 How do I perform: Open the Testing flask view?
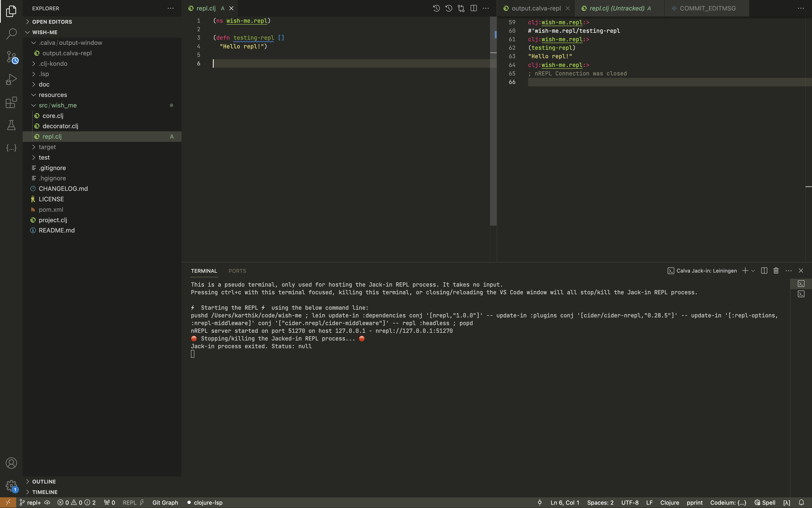click(11, 125)
